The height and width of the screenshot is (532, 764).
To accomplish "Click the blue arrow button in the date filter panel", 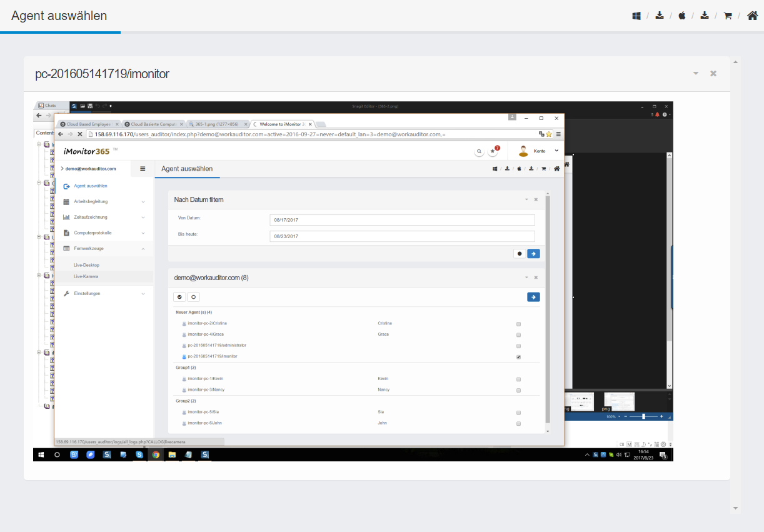I will pos(533,254).
